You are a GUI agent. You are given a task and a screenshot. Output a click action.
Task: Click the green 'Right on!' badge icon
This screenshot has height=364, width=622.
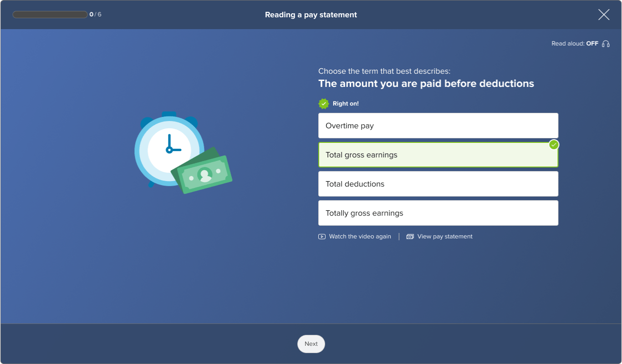click(x=324, y=104)
